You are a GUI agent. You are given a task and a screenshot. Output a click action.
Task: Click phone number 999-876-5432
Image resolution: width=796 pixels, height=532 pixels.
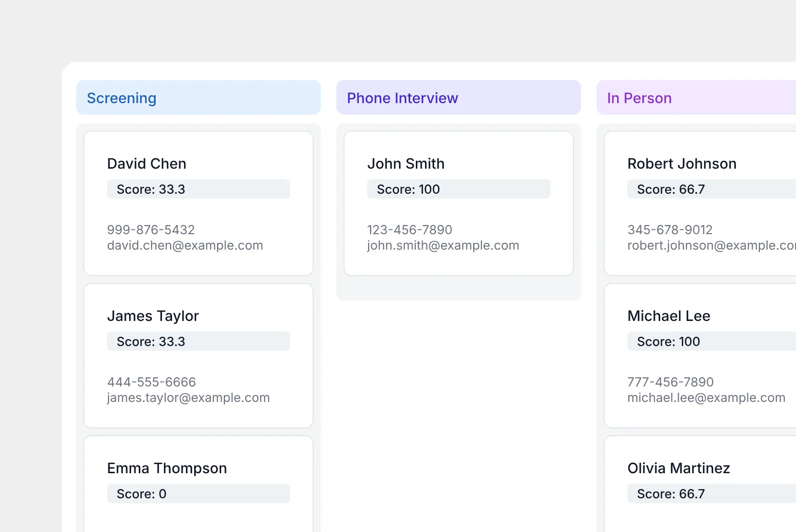tap(151, 230)
